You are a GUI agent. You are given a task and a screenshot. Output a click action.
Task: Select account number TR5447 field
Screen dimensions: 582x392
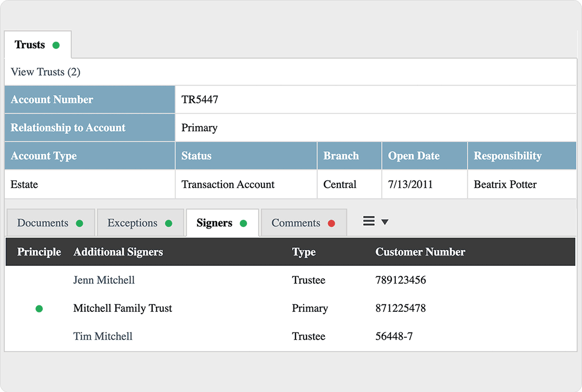coord(200,100)
